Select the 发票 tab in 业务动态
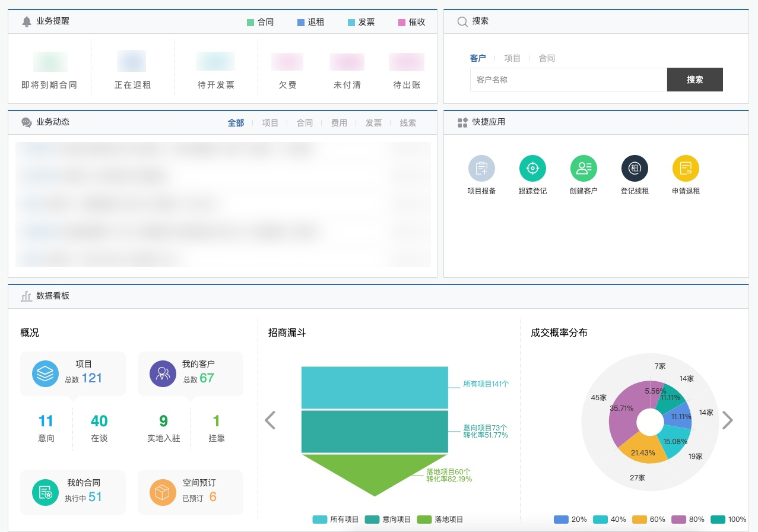Image resolution: width=758 pixels, height=532 pixels. (373, 123)
